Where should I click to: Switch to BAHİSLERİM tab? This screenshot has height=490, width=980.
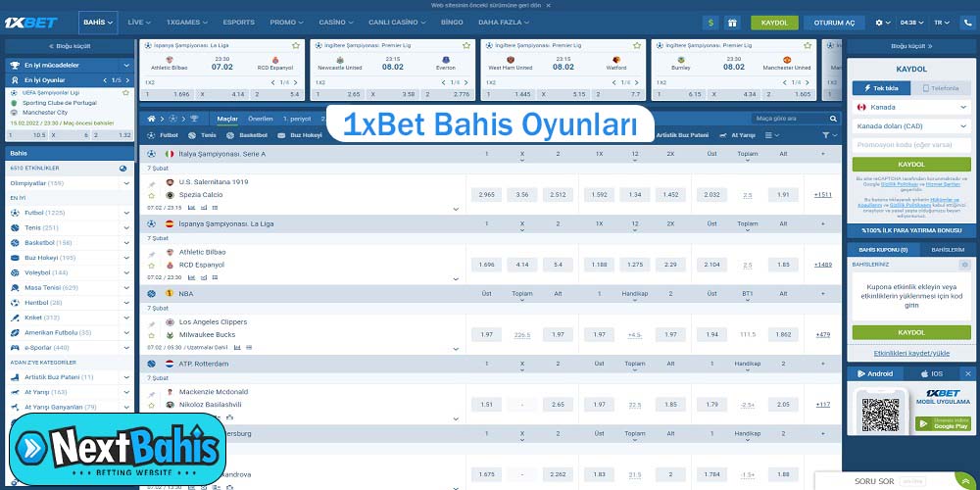(948, 249)
